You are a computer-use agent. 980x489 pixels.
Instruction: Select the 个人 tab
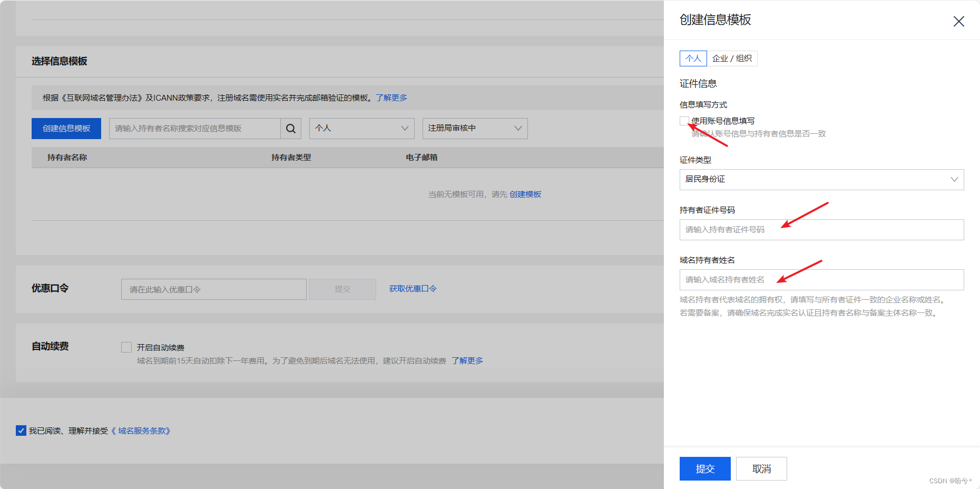click(x=693, y=58)
